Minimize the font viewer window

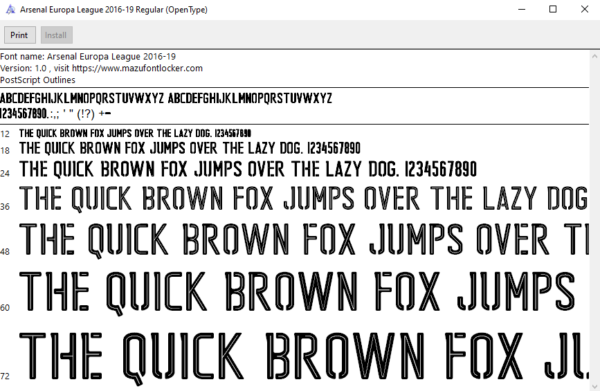click(522, 9)
